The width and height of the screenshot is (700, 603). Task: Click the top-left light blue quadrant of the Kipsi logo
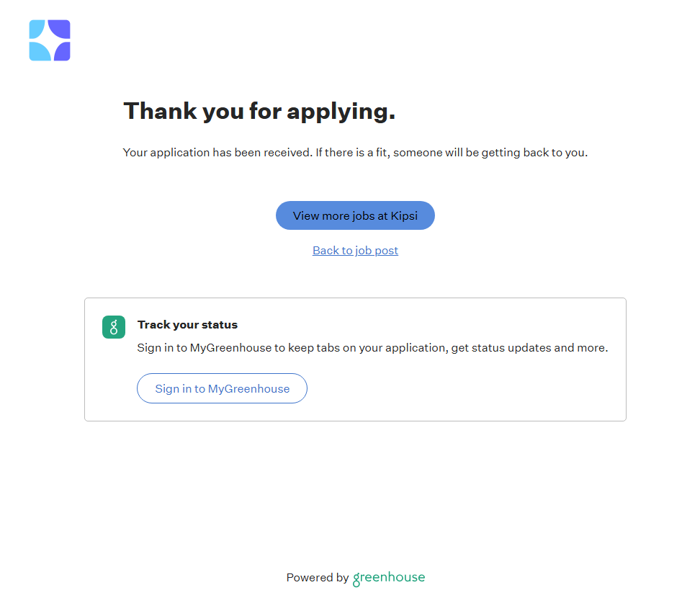click(38, 30)
